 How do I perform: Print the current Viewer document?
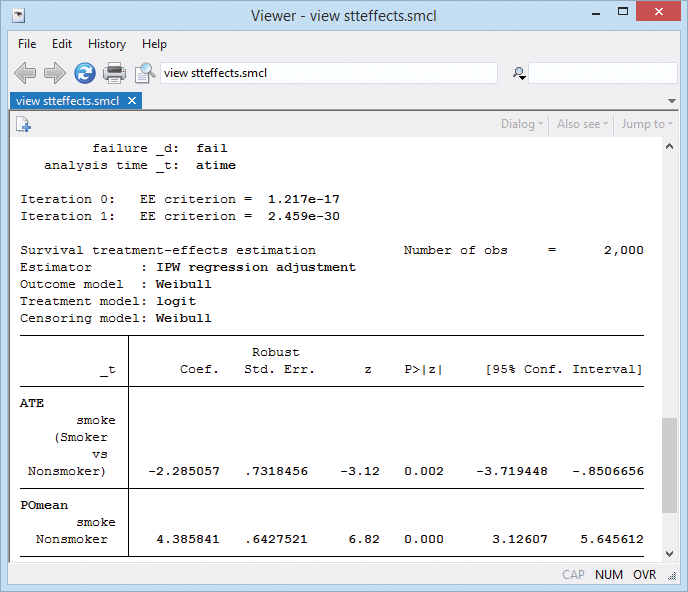click(x=115, y=73)
